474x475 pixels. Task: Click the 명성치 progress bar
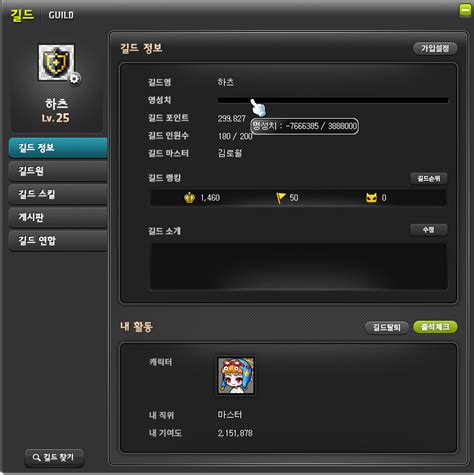click(x=333, y=100)
